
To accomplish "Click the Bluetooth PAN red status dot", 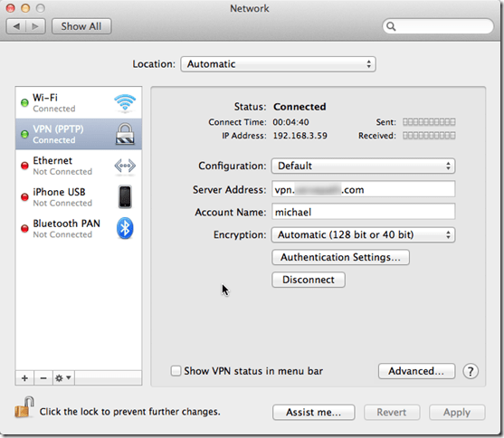I will (24, 228).
